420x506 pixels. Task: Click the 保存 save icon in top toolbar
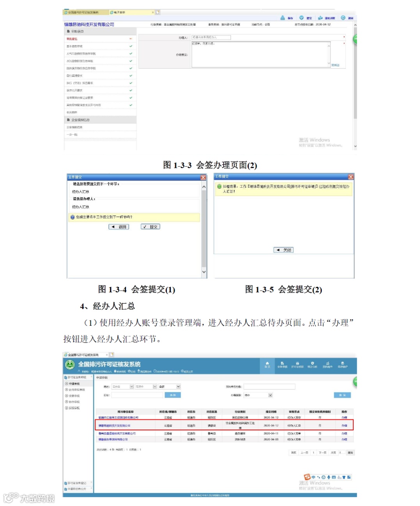(x=283, y=18)
